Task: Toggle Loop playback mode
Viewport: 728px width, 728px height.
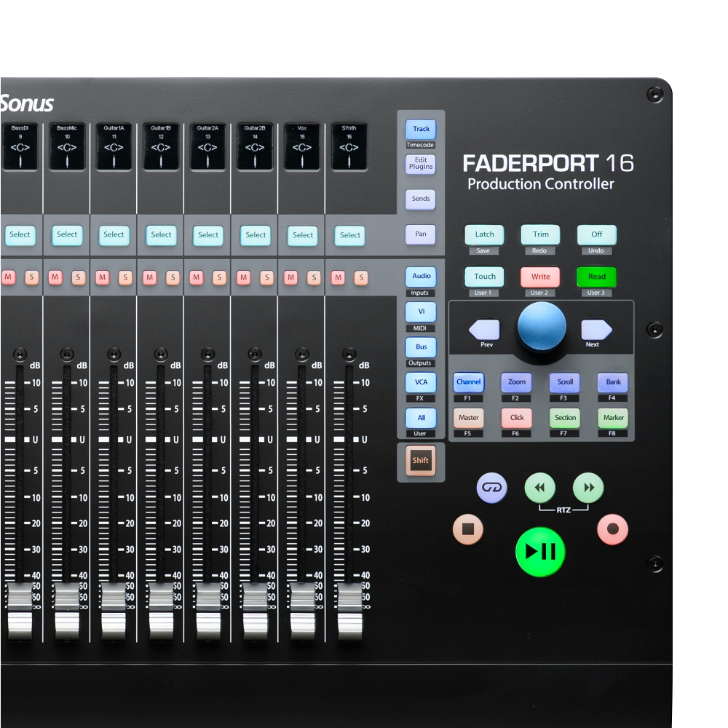Action: tap(491, 486)
